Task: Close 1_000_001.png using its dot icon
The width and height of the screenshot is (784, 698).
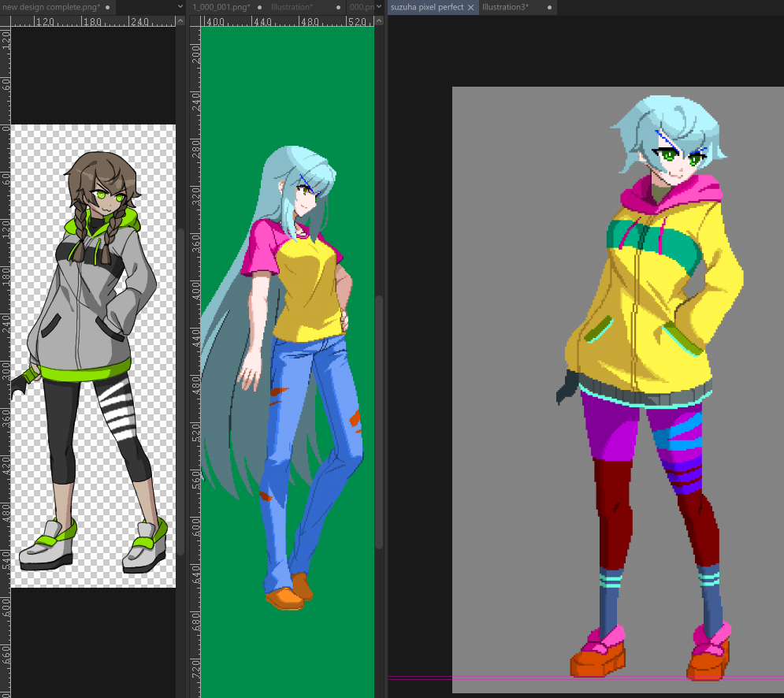Action: tap(259, 8)
